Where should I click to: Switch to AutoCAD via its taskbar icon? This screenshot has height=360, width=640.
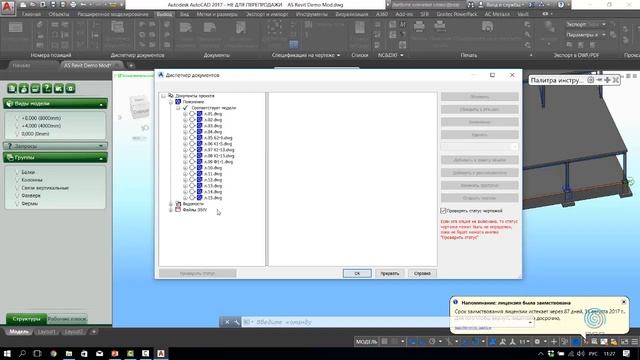point(161,353)
